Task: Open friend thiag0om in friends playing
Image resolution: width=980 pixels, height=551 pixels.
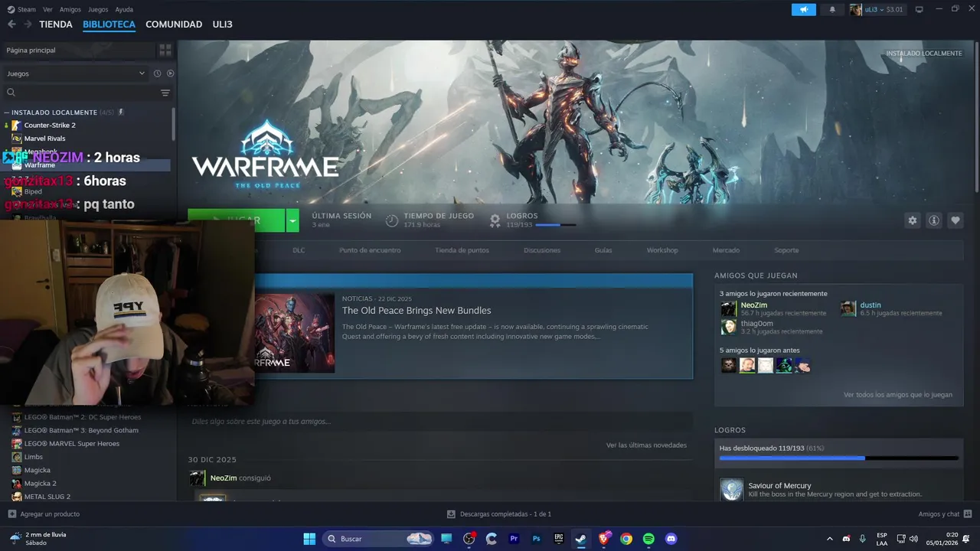Action: 757,324
